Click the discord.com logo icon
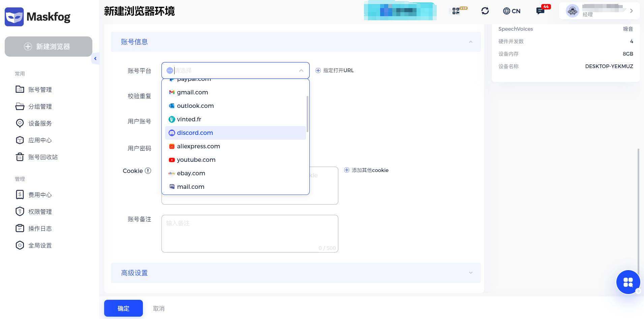The height and width of the screenshot is (319, 644). click(x=172, y=133)
